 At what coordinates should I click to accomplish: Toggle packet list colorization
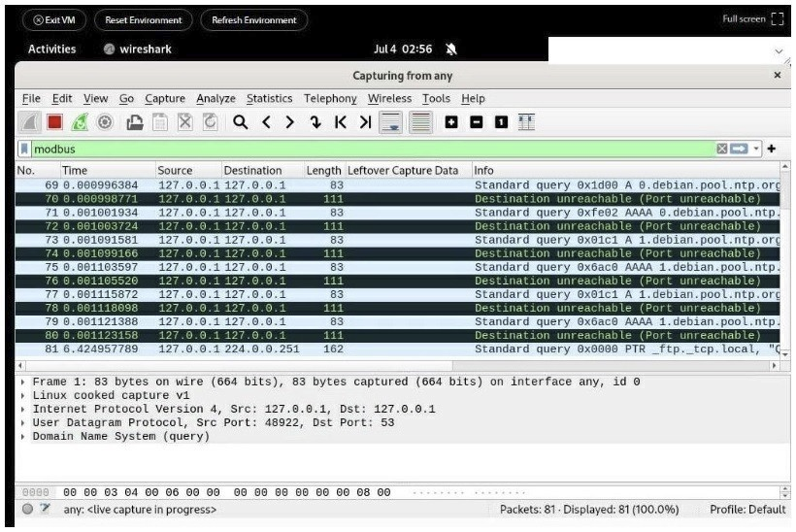click(x=421, y=122)
